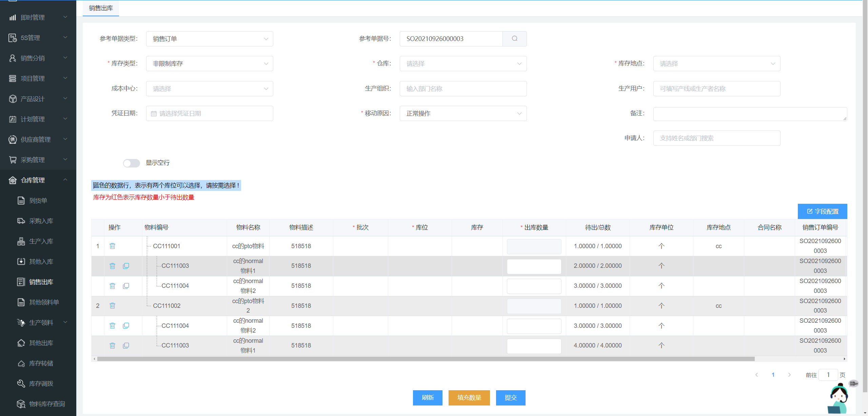The width and height of the screenshot is (868, 416).
Task: Open the 移动原因 dropdown showing 正常操作
Action: (463, 114)
